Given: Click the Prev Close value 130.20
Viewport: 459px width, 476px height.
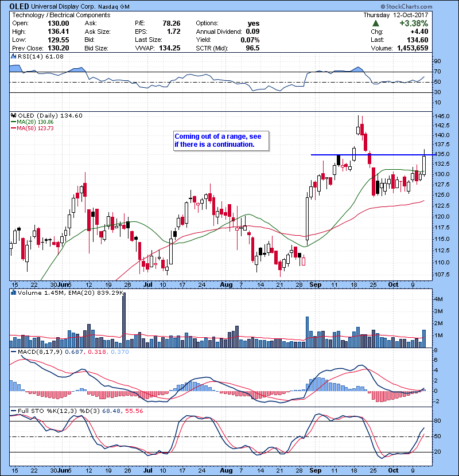Looking at the screenshot, I should (58, 48).
